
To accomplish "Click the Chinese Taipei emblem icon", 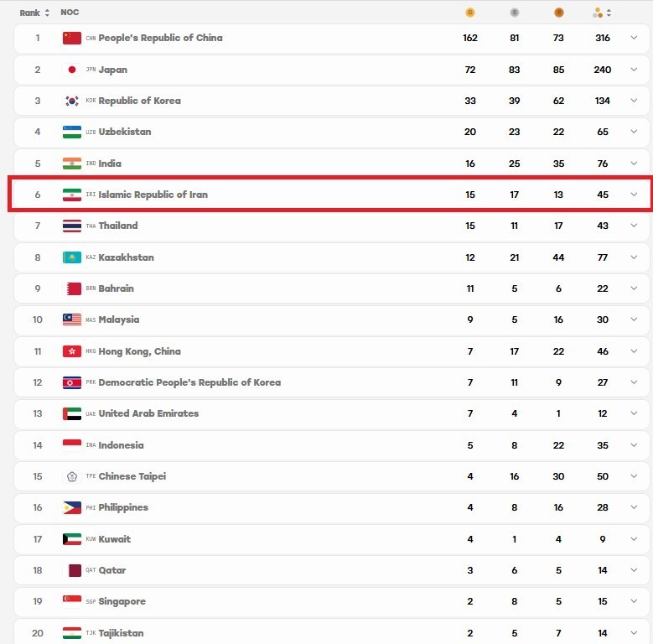I will 71,476.
